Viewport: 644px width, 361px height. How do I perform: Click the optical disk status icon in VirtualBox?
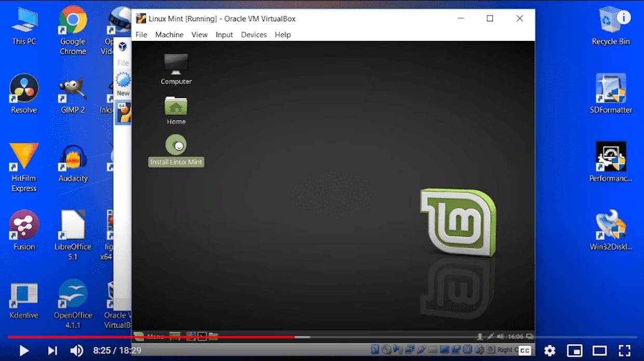(x=385, y=350)
